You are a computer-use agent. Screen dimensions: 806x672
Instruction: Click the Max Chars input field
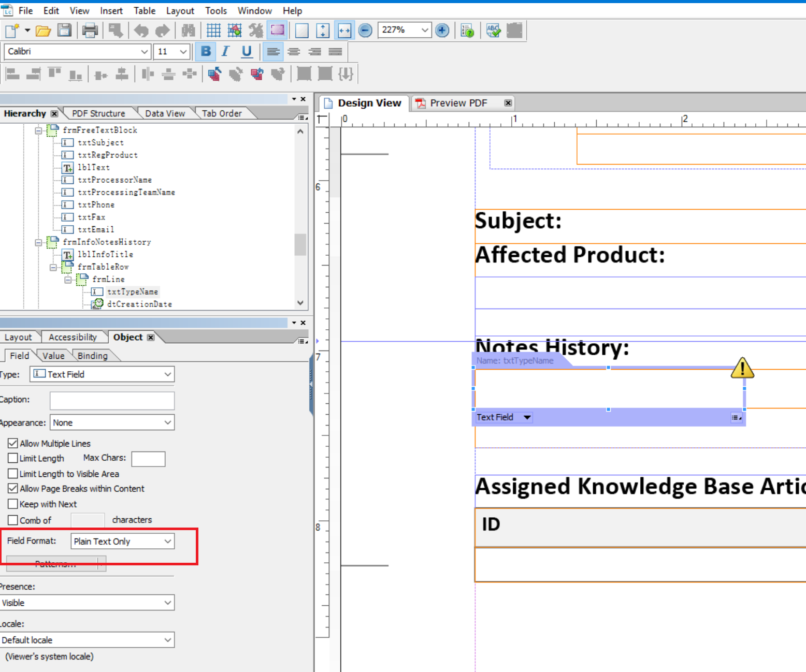[148, 459]
